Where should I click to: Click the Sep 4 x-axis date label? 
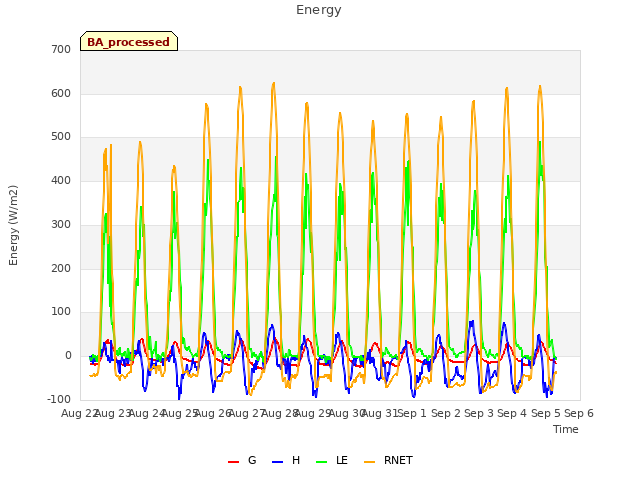coord(512,413)
